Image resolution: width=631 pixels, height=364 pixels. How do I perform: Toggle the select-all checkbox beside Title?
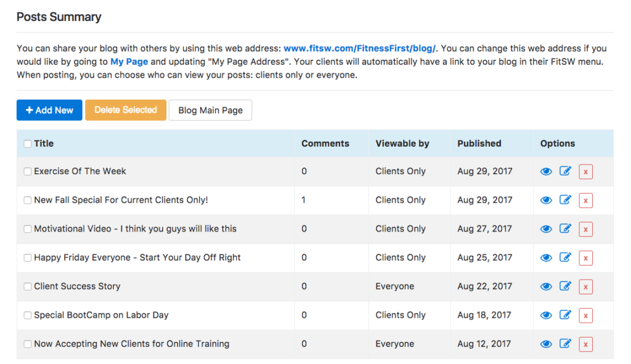[x=27, y=144]
